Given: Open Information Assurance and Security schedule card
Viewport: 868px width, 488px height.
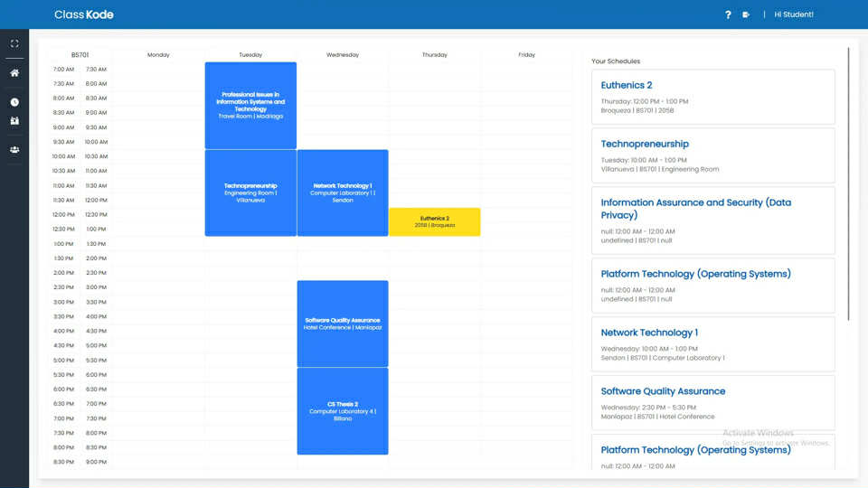Looking at the screenshot, I should click(712, 220).
